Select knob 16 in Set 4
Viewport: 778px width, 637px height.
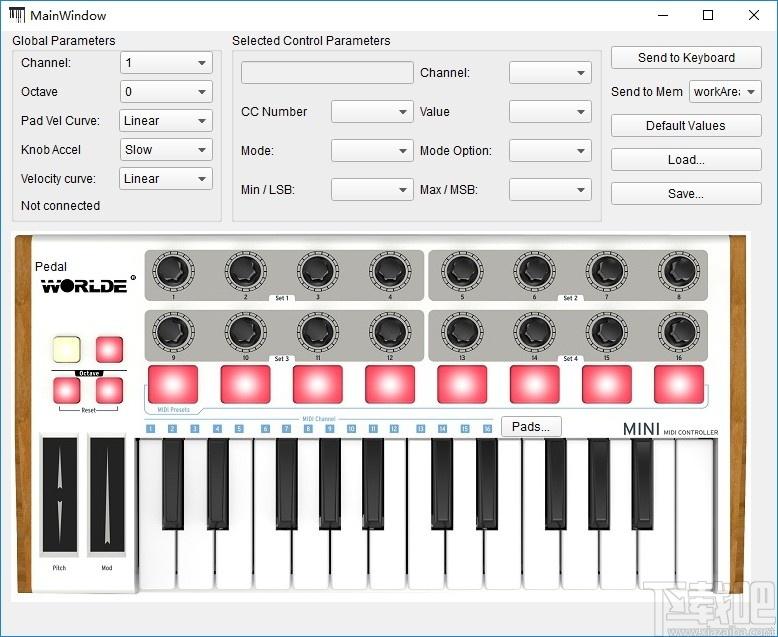[679, 332]
